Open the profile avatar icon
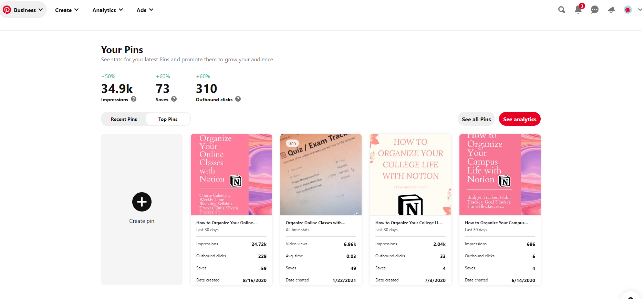 click(x=628, y=10)
